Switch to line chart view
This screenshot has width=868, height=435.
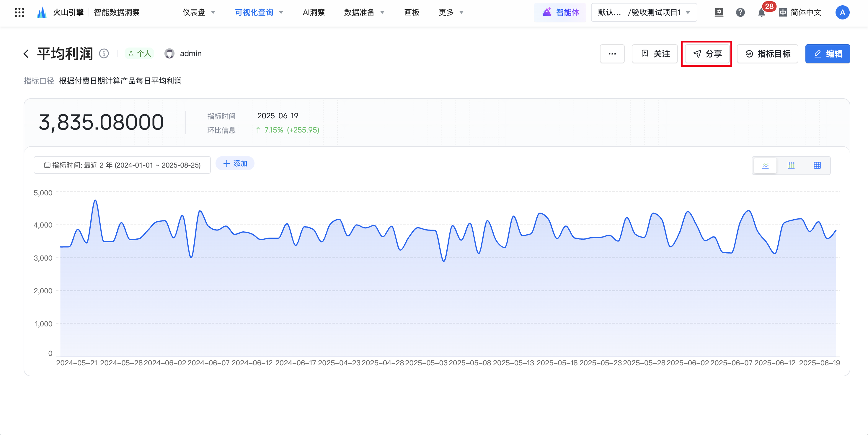(x=765, y=165)
